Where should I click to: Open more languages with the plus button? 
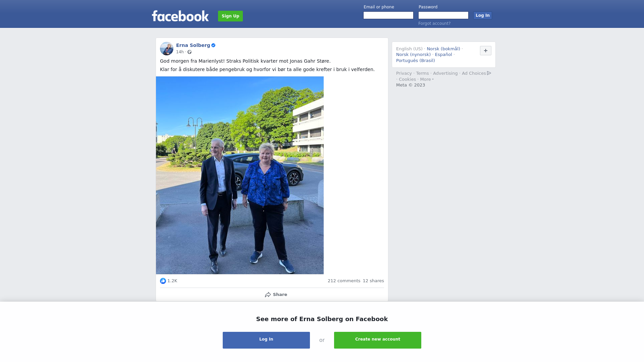pyautogui.click(x=486, y=51)
